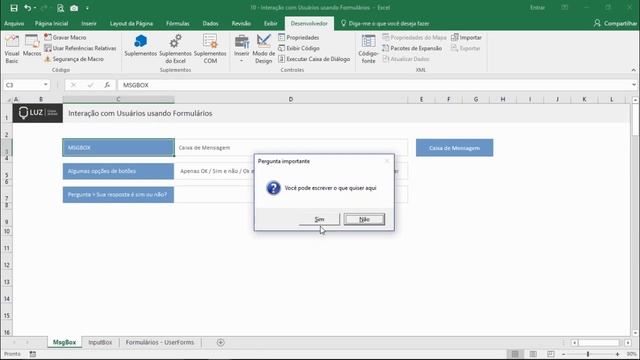Click the zoom out minus button

click(564, 354)
